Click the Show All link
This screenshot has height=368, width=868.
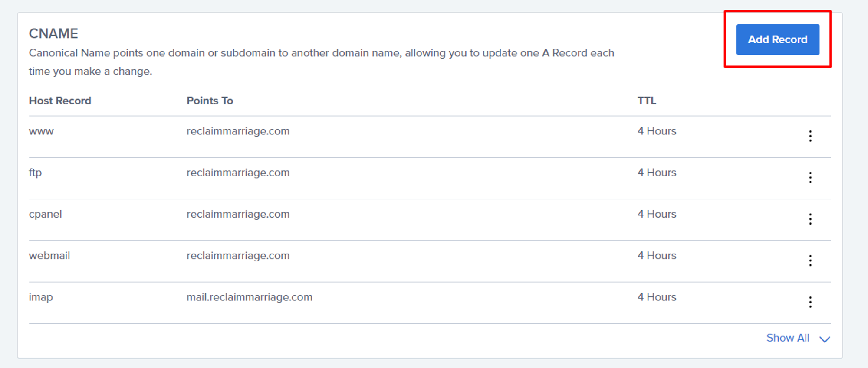point(787,338)
